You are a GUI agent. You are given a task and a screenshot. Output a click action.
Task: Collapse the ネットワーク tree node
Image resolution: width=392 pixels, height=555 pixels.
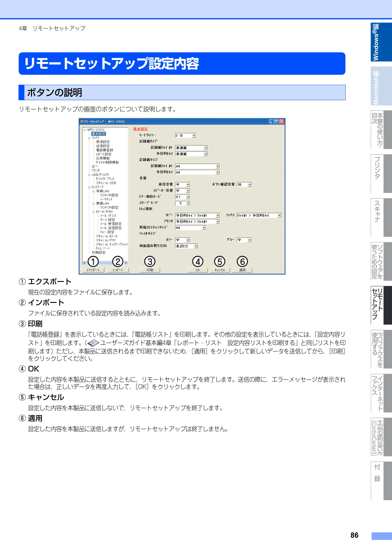[x=89, y=187]
